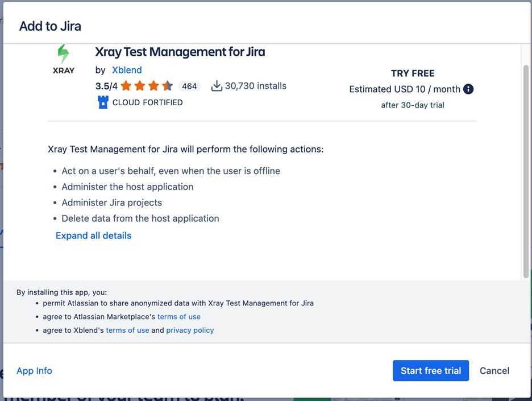Click the 464 reviews count badge
532x401 pixels.
[189, 86]
